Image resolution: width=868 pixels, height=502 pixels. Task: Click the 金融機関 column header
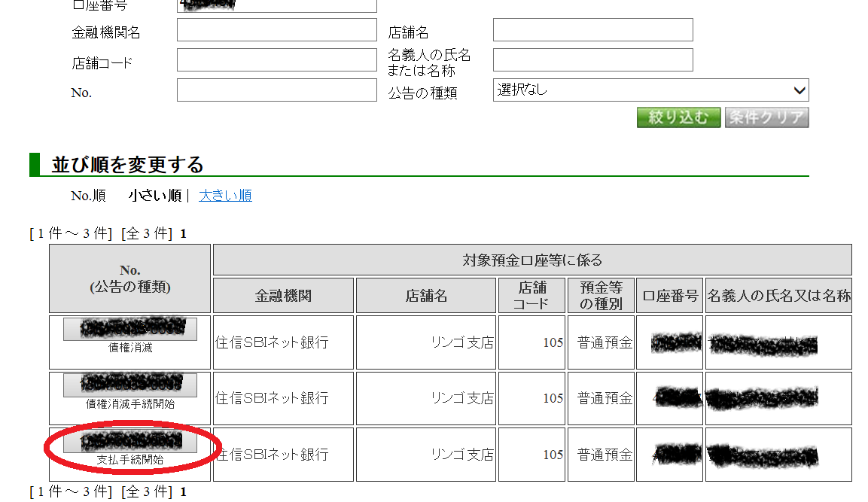tap(283, 296)
